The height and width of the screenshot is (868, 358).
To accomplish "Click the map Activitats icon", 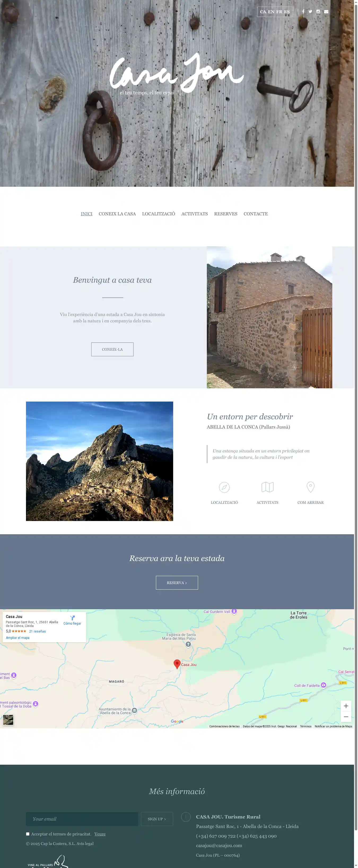I will point(267,487).
